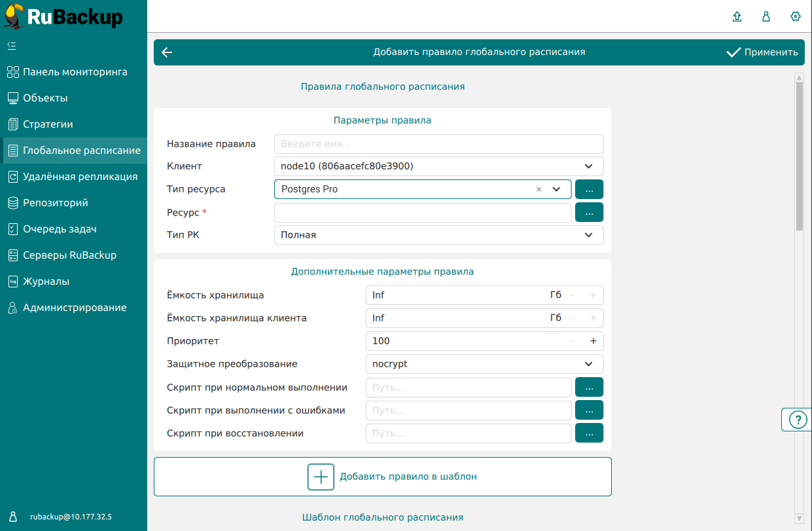Expand the Защитное преобразование dropdown
The image size is (812, 531).
tap(588, 364)
